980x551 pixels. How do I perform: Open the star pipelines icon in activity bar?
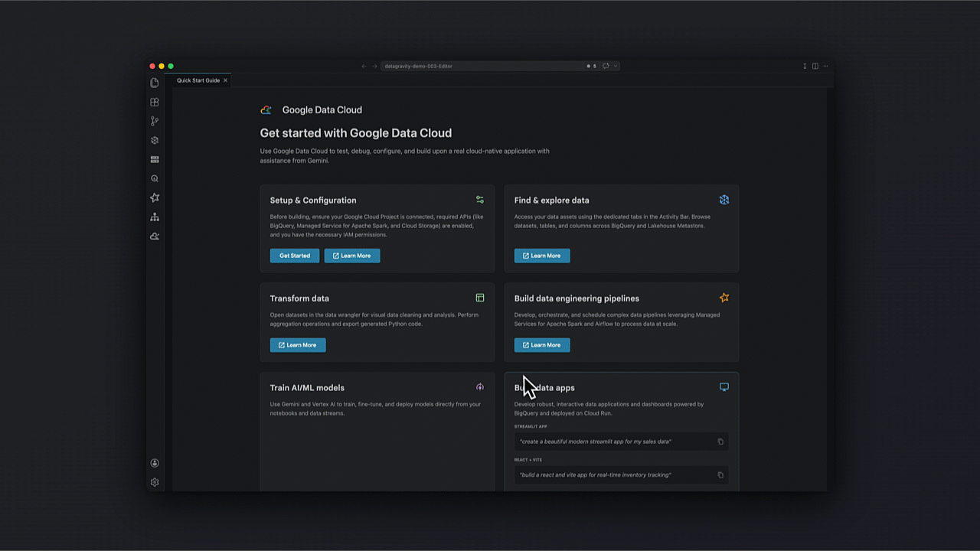click(x=155, y=197)
